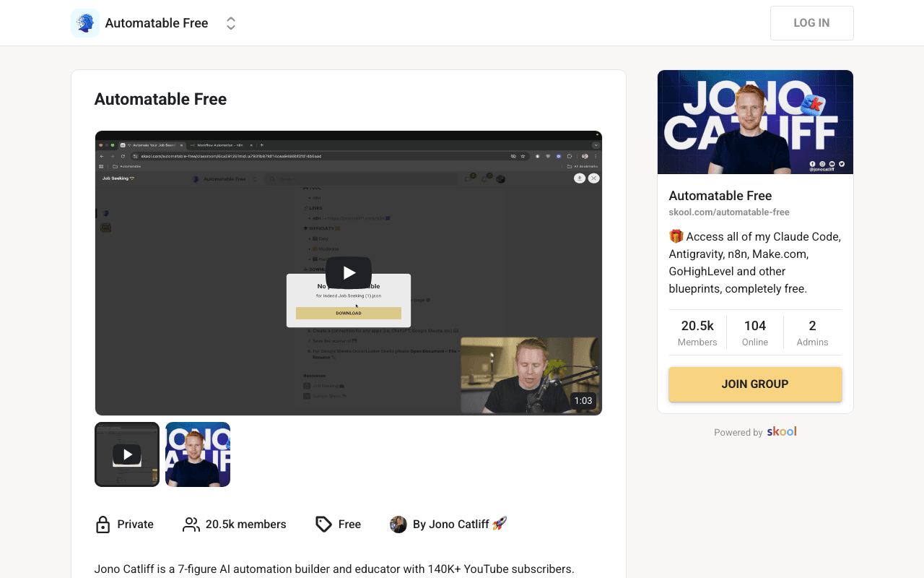Click the 104 Online stat

[755, 332]
